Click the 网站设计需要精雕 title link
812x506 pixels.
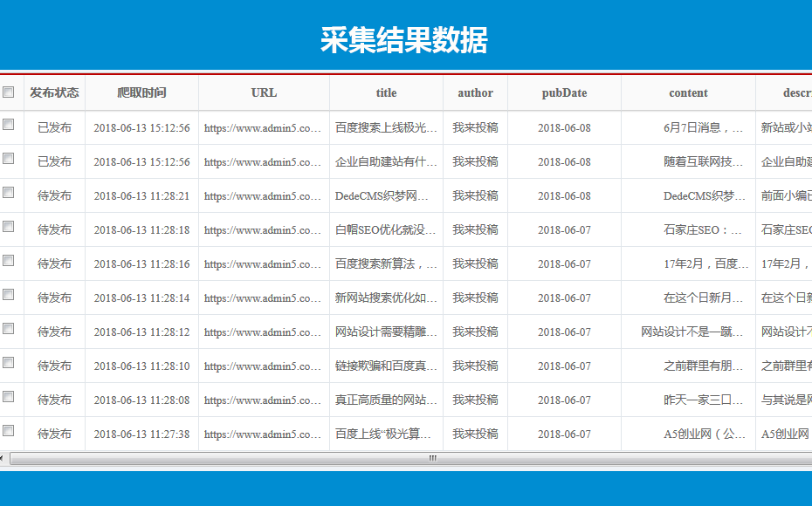(385, 332)
